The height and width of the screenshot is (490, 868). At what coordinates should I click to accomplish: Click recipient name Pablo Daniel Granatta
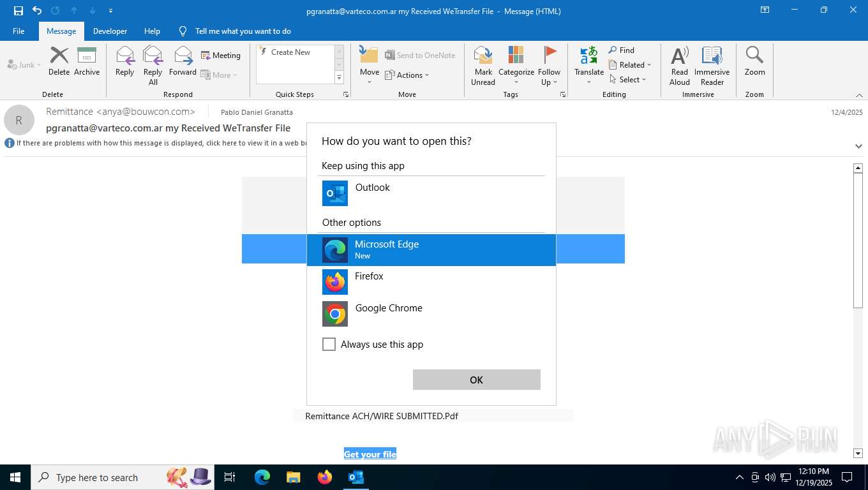coord(257,112)
